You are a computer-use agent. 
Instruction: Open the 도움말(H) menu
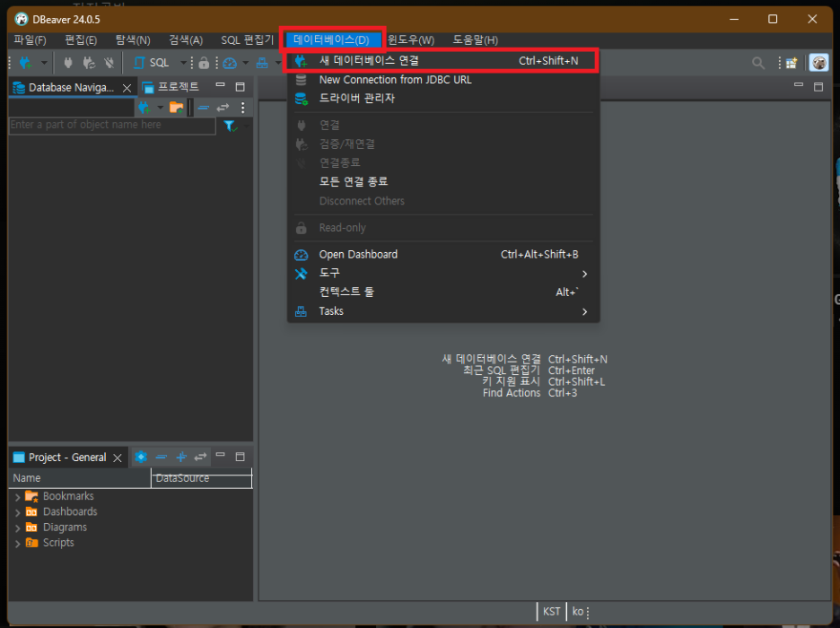pyautogui.click(x=475, y=40)
